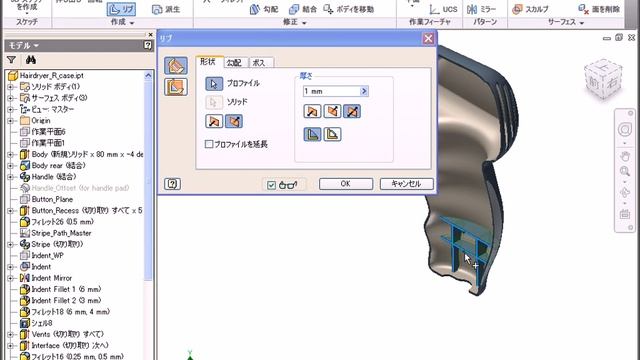Select 作業平面6 in the browser tree

[48, 131]
